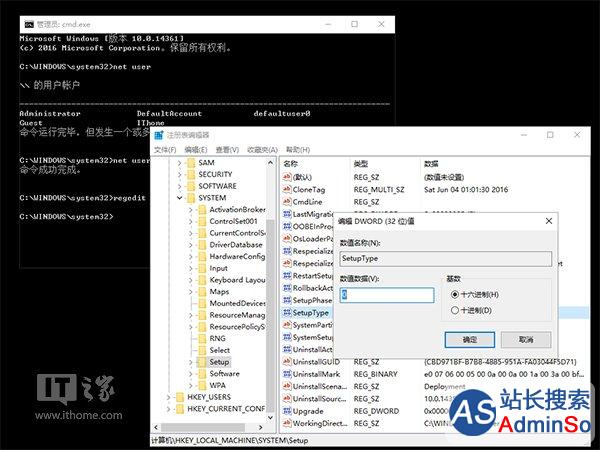Image resolution: width=600 pixels, height=450 pixels.
Task: Open the Help menu in Registry Editor
Action: point(298,150)
